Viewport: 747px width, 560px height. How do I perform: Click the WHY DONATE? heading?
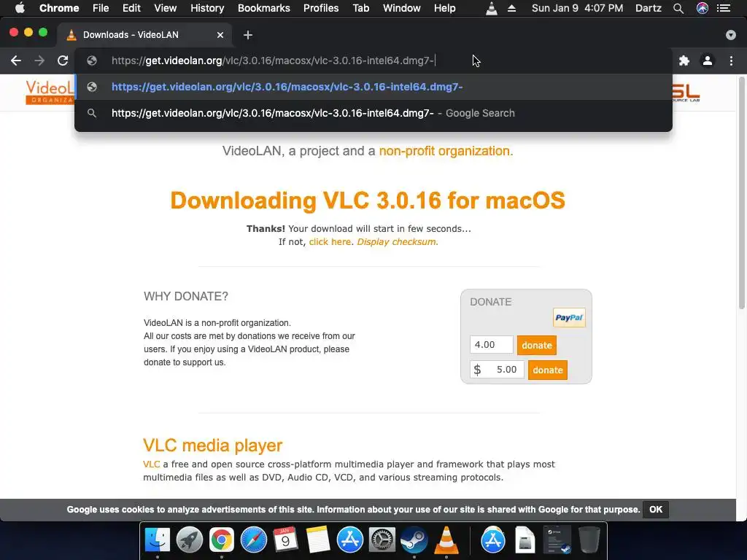(186, 296)
